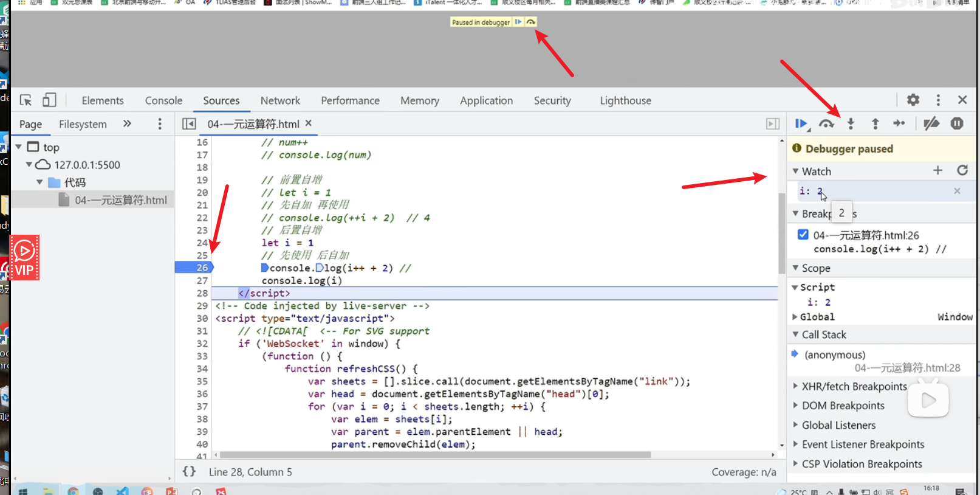980x495 pixels.
Task: Expand the Global scope group
Action: [x=795, y=317]
